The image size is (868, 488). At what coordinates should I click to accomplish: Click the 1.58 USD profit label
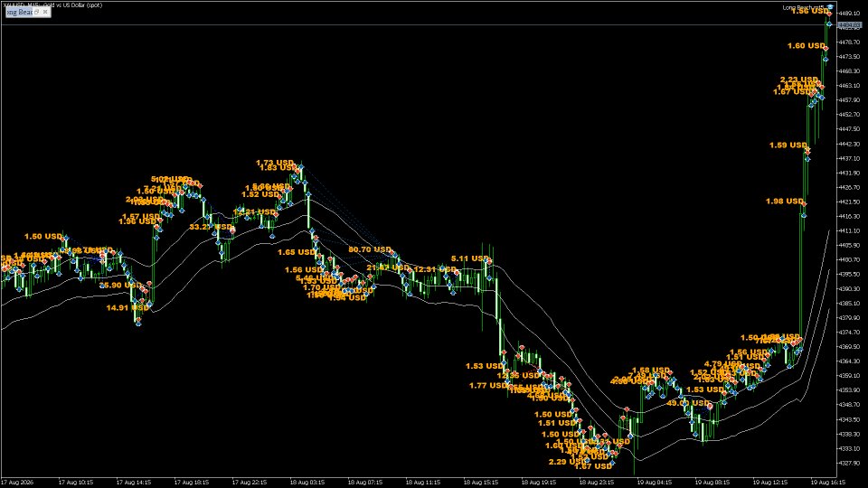pos(650,371)
